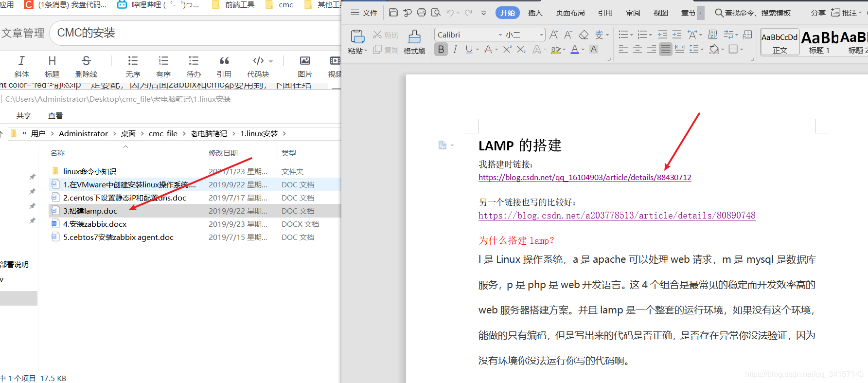Image resolution: width=868 pixels, height=383 pixels.
Task: Click the ordered list icon in editor
Action: [163, 61]
